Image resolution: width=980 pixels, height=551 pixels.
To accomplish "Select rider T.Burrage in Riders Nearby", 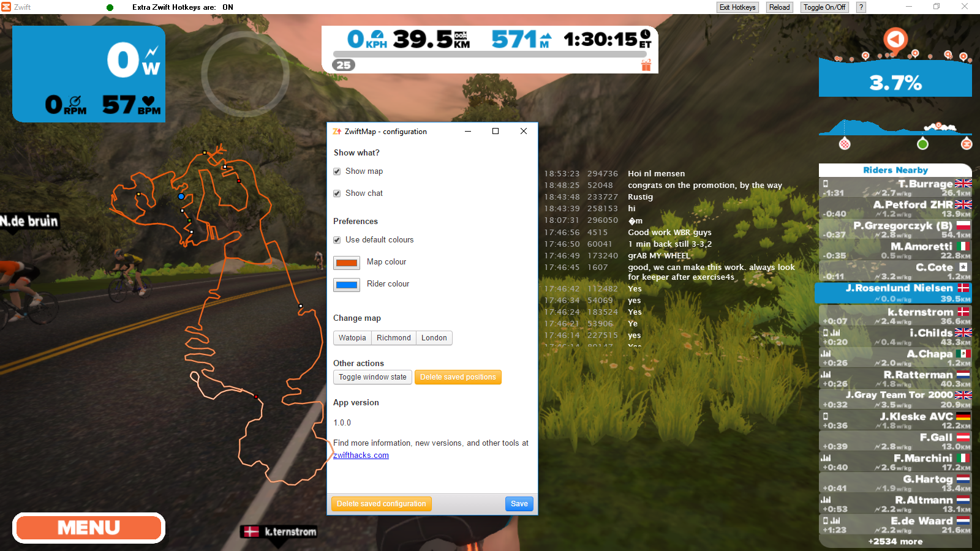I will [895, 188].
